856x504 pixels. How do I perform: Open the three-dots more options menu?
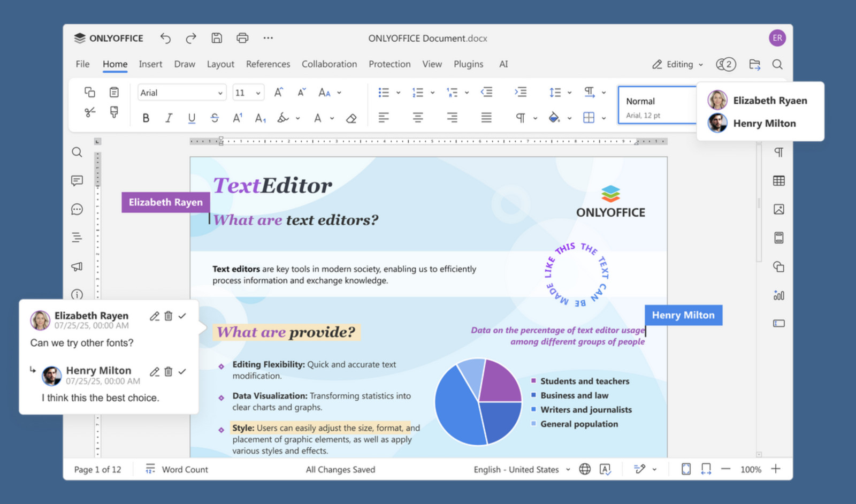[268, 38]
